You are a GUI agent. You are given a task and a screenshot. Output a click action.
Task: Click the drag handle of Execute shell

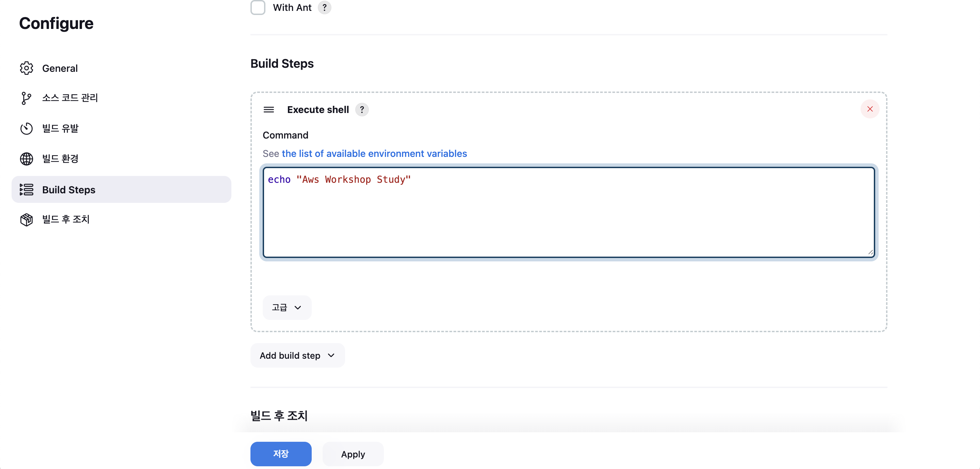click(268, 110)
